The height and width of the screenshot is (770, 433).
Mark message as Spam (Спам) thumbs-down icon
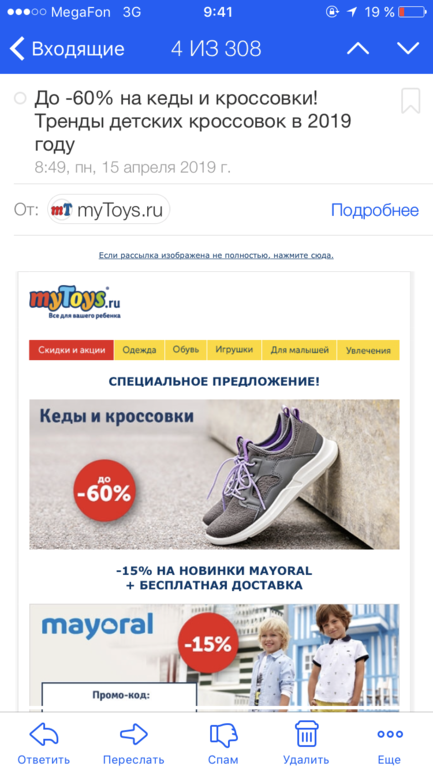[x=223, y=735]
